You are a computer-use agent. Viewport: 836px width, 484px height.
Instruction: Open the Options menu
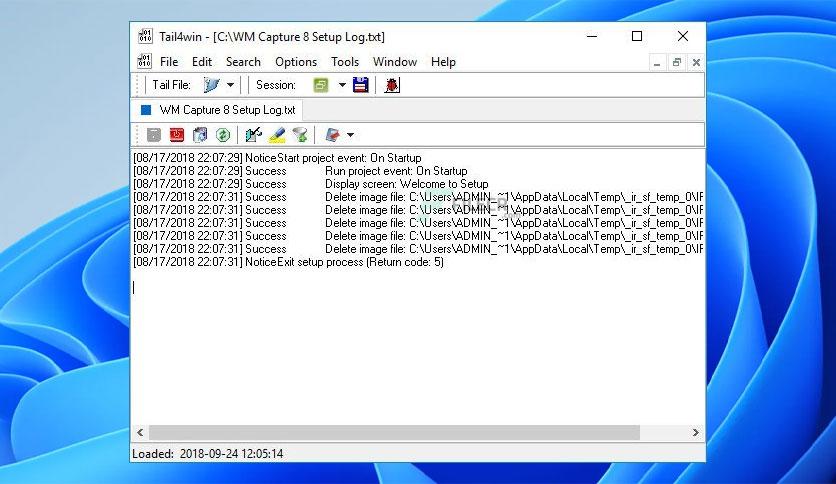[296, 62]
